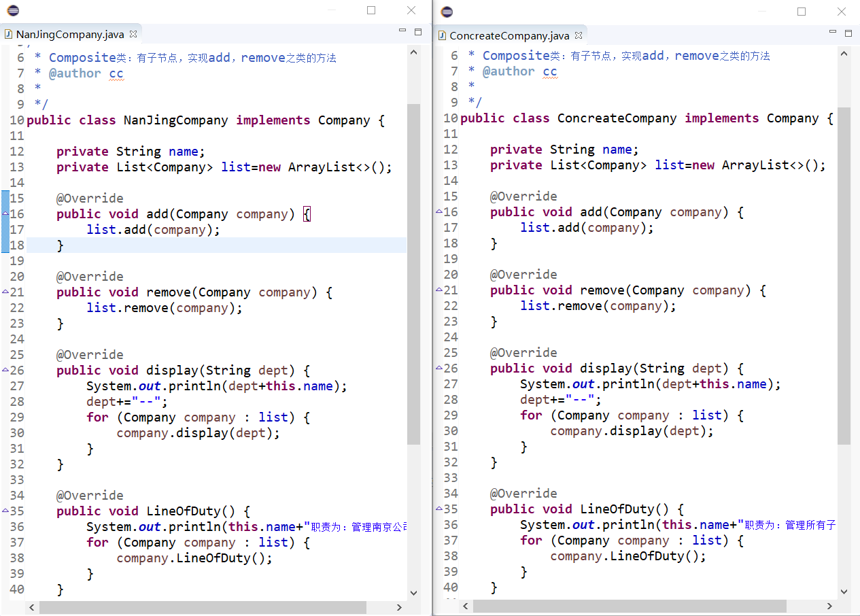This screenshot has height=616, width=860.
Task: Select the NanJingCompany.java editor tab
Action: (x=71, y=34)
